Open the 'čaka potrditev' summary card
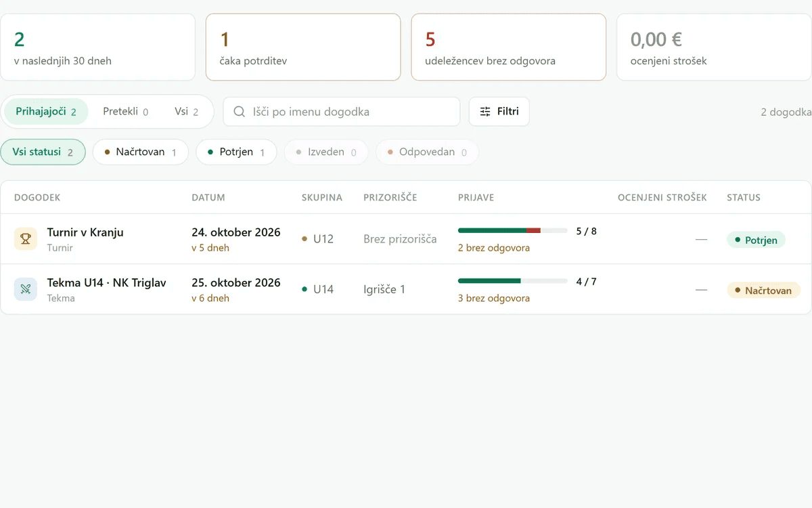This screenshot has height=508, width=812. (303, 47)
